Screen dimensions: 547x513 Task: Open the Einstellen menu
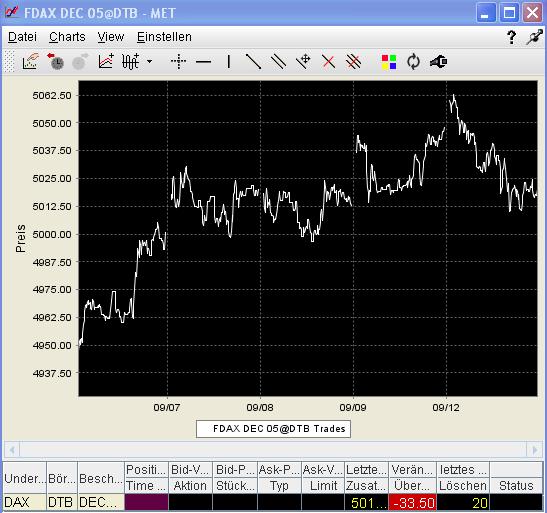pos(164,37)
